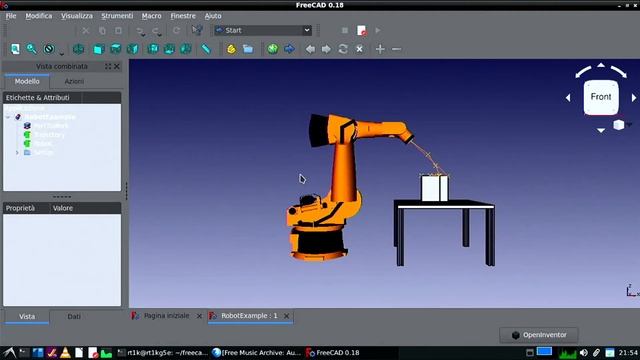640x360 pixels.
Task: Click the blue Next Page arrow icon
Action: [x=289, y=49]
